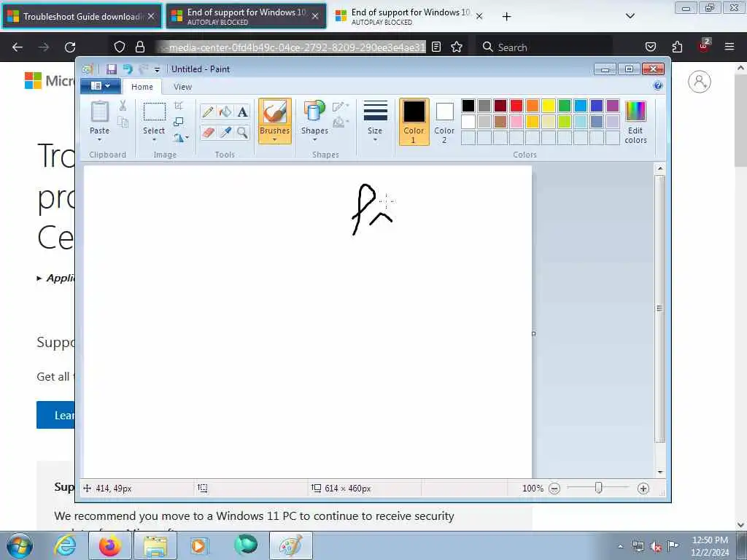The height and width of the screenshot is (560, 747).
Task: Click zoom out minus button in status bar
Action: (554, 489)
